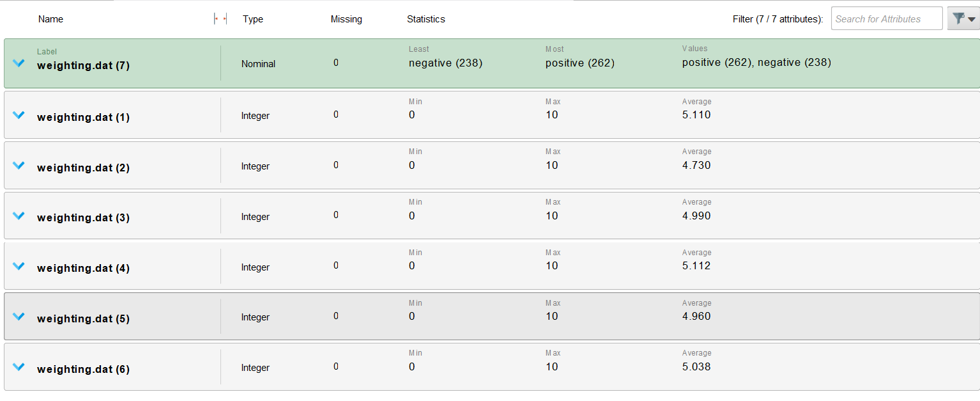The height and width of the screenshot is (401, 980).
Task: Click average 5.112 of weighting.dat (4)
Action: tap(696, 265)
